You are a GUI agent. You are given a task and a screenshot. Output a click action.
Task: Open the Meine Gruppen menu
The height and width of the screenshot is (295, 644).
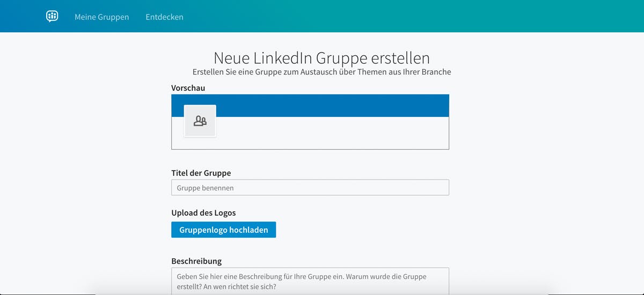coord(102,17)
